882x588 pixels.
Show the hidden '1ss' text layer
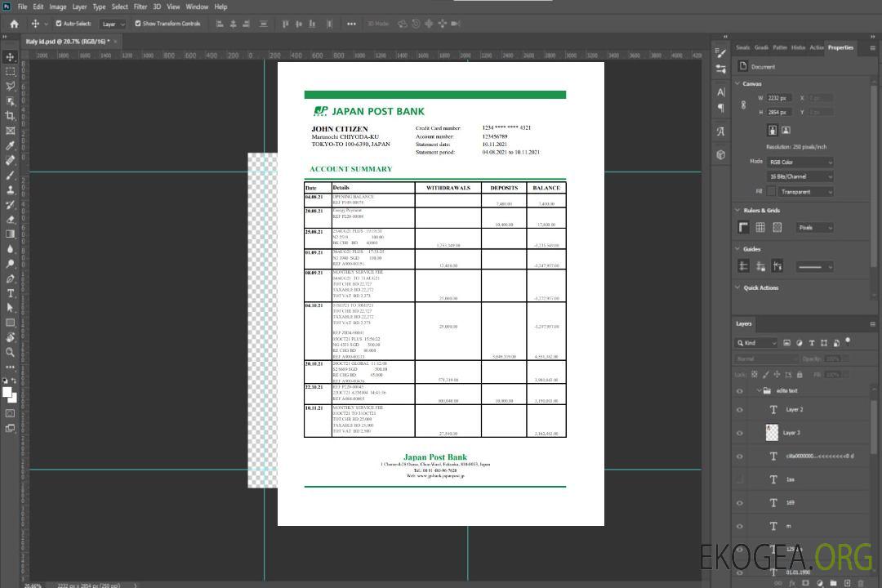(740, 479)
